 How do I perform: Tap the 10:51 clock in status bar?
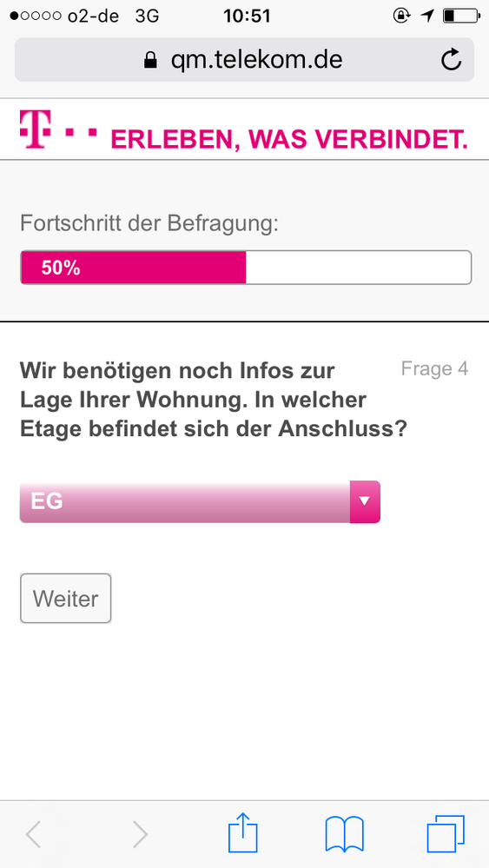coord(247,16)
